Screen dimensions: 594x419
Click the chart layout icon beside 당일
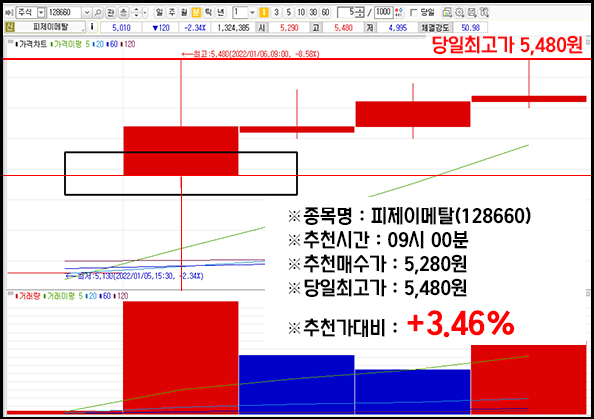[447, 13]
